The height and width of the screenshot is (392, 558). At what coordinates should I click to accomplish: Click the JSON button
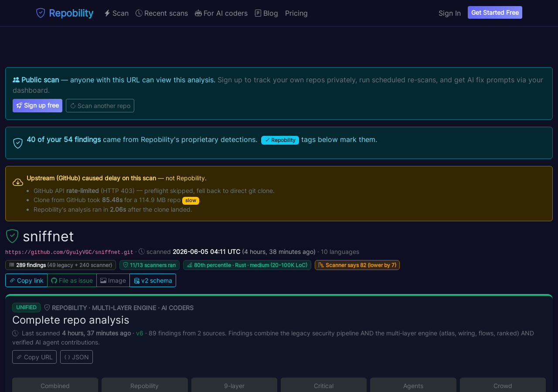click(x=76, y=357)
